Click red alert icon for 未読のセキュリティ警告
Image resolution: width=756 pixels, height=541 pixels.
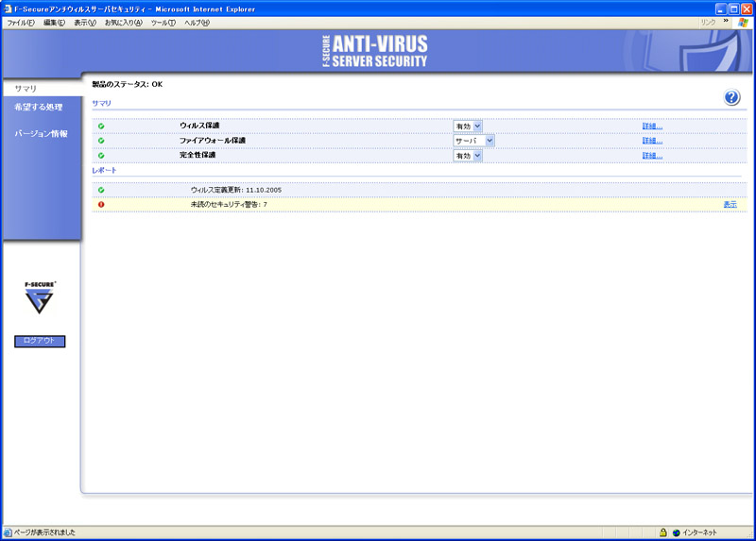(x=101, y=205)
